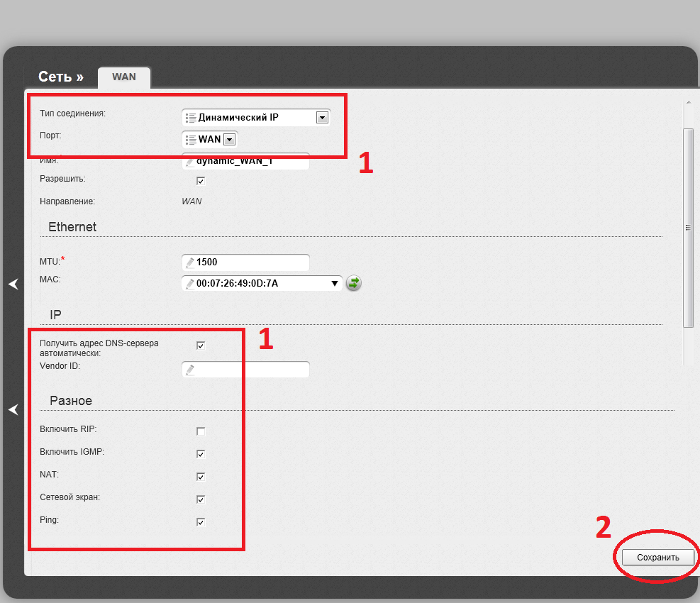The width and height of the screenshot is (700, 603).
Task: Click the left-edge arrow beside the Разное section
Action: [x=13, y=409]
